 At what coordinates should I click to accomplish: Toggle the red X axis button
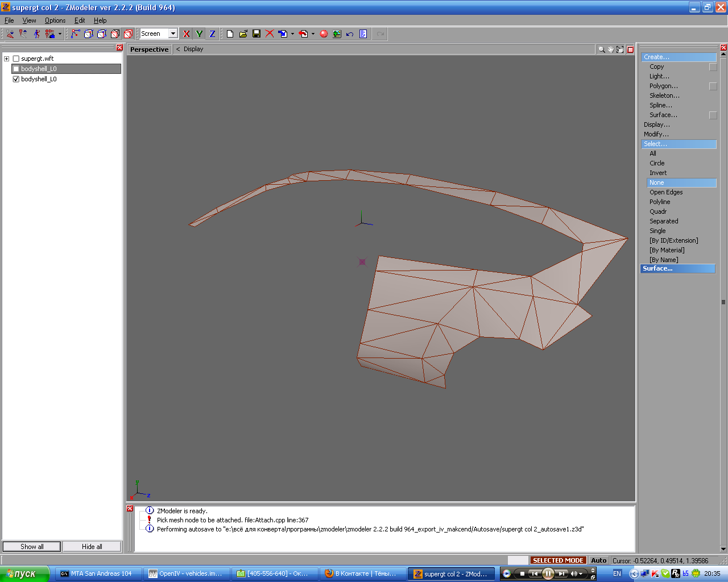[x=186, y=34]
